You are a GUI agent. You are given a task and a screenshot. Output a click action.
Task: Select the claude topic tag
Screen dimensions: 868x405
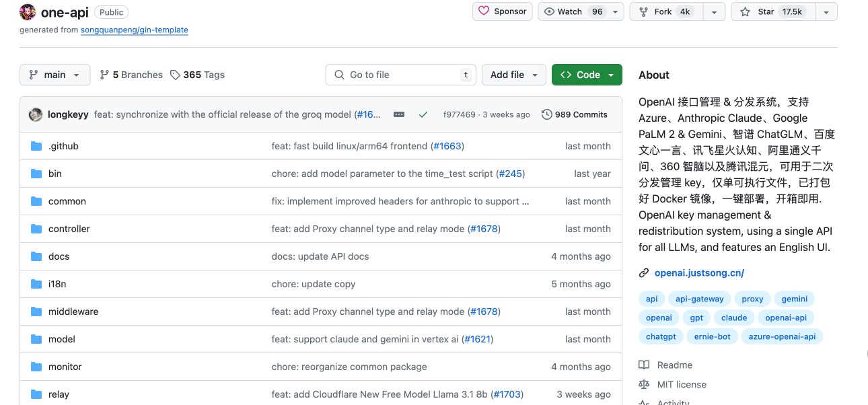[x=734, y=318]
